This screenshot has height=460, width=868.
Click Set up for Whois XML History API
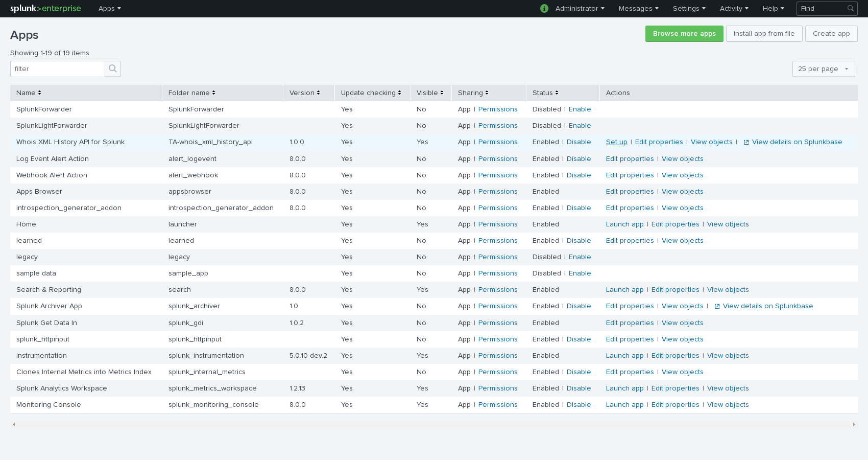tap(616, 142)
